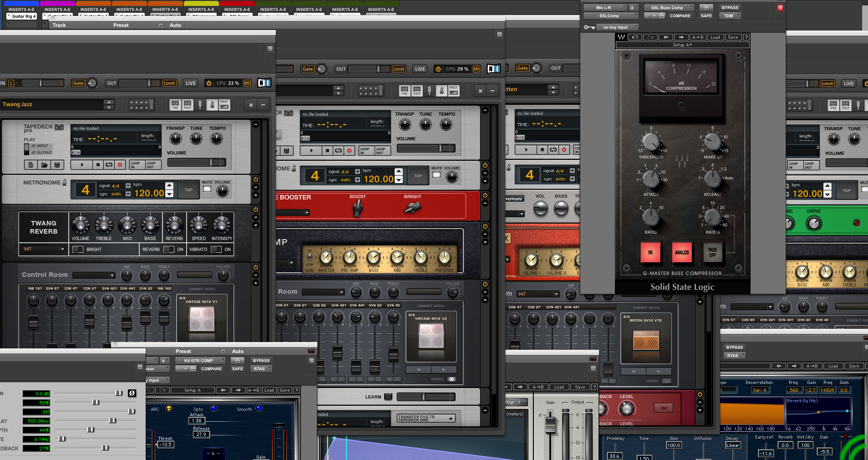Image resolution: width=868 pixels, height=460 pixels.
Task: Click new file icon in Tapedeck pre
Action: click(31, 165)
